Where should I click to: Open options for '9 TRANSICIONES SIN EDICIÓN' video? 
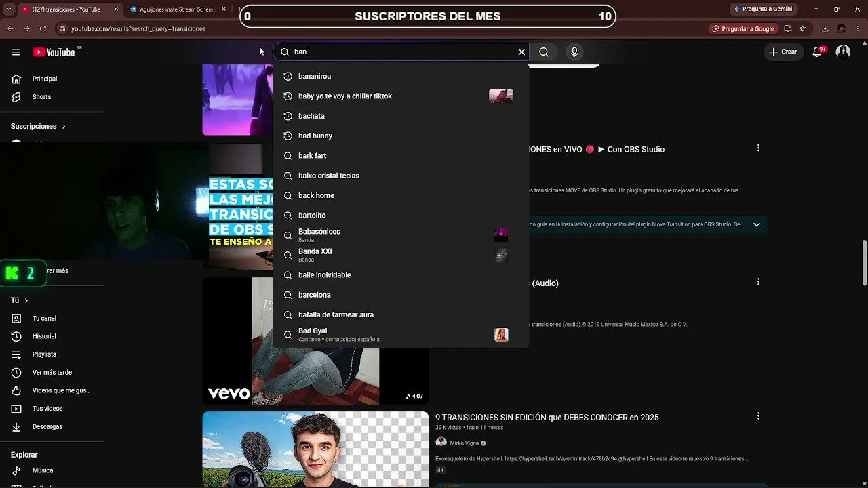point(758,416)
